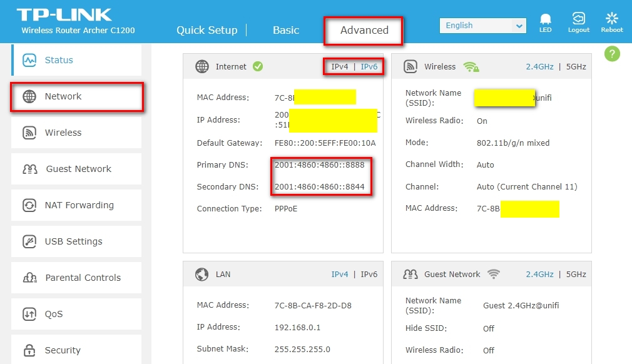Switch to the Basic tab
632x364 pixels.
286,30
